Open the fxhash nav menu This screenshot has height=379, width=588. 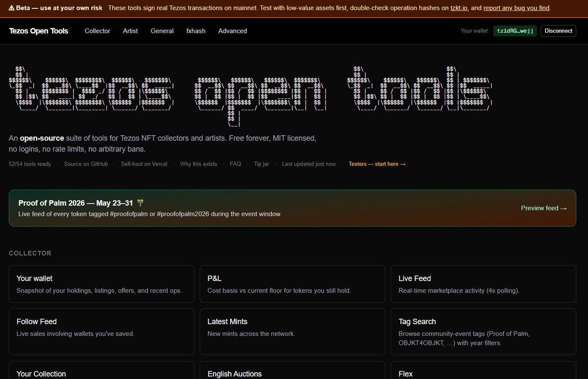[x=196, y=31]
